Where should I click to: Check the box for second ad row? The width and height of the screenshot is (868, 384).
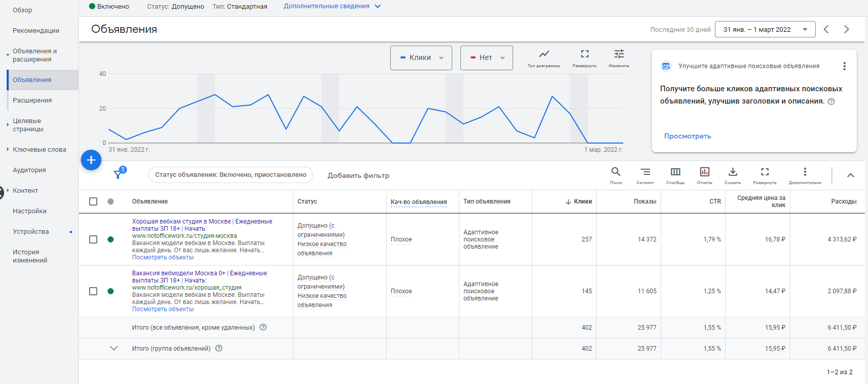[93, 291]
